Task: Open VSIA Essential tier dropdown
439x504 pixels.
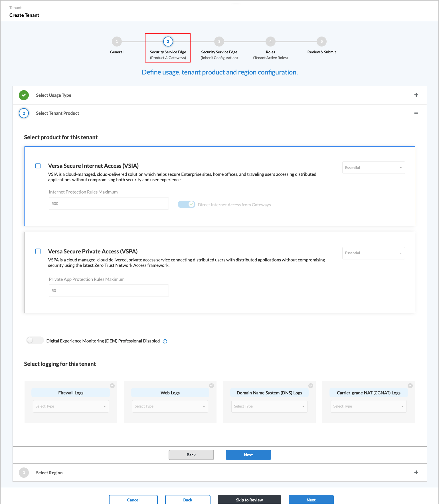Action: (x=373, y=168)
